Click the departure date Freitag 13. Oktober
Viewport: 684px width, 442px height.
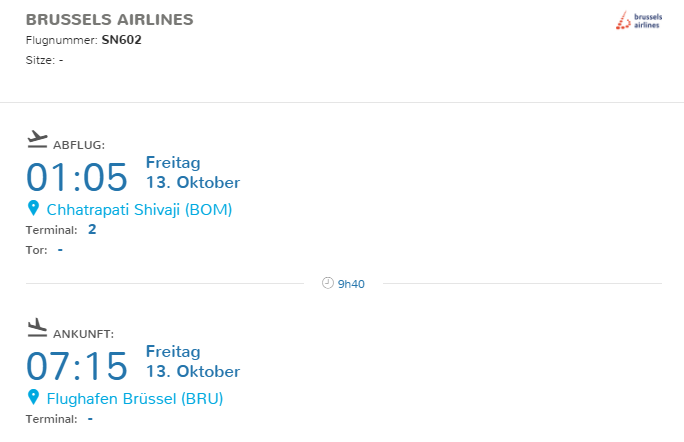pyautogui.click(x=193, y=172)
